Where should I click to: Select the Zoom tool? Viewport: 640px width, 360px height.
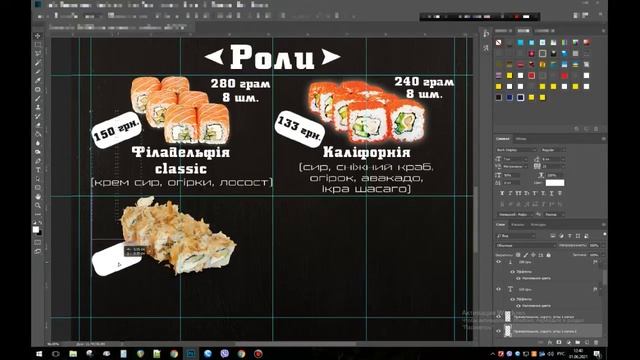(38, 205)
